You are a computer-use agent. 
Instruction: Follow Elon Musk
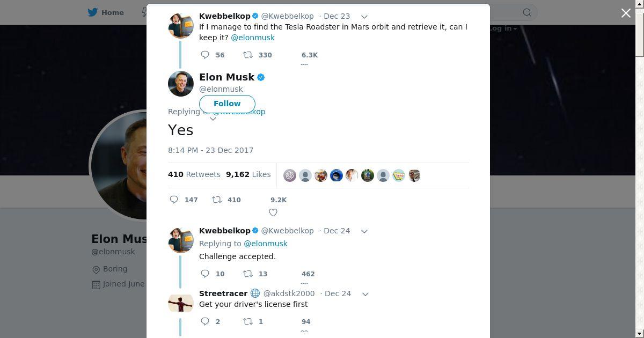(x=227, y=104)
